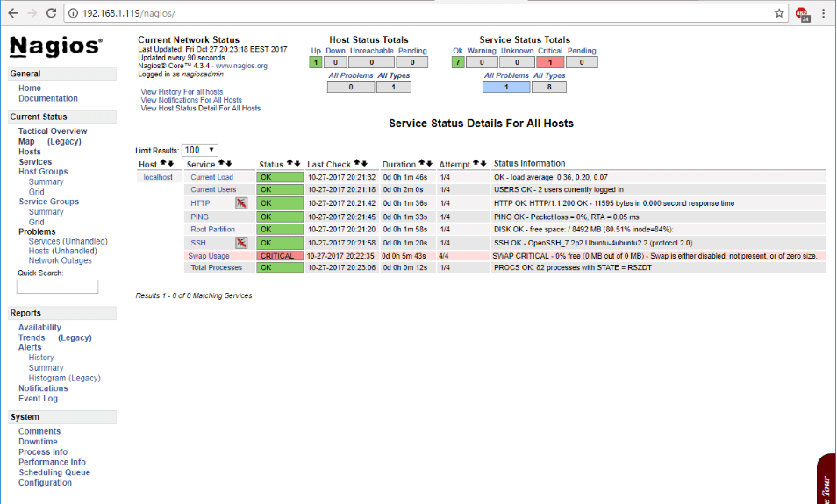Open Downtime under System
This screenshot has width=837, height=504.
click(x=38, y=442)
